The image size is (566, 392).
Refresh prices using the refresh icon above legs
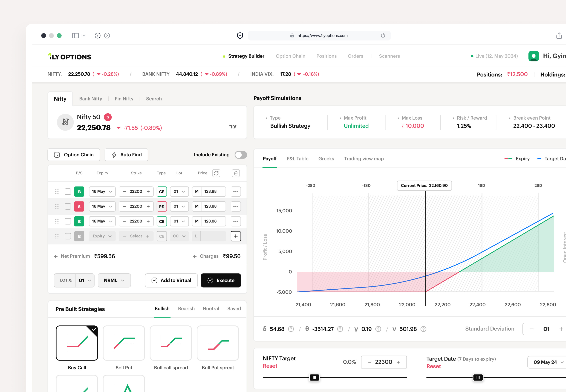click(216, 173)
